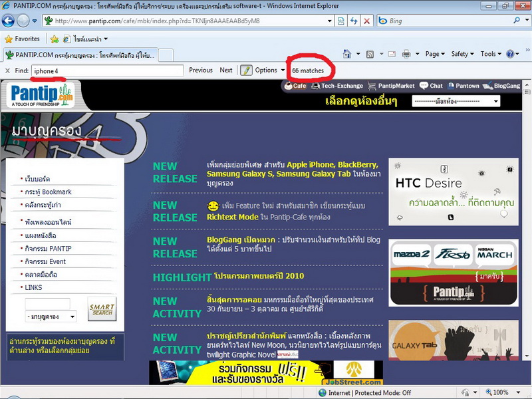Viewport: 532px width, 399px height.
Task: Open the แผงหนังสือ sidebar link
Action: click(41, 235)
